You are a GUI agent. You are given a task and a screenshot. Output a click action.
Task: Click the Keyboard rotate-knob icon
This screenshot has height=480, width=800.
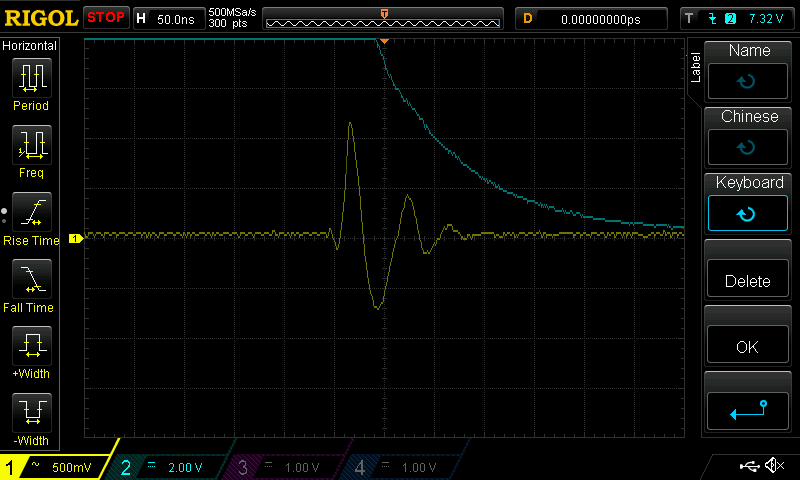coord(747,214)
